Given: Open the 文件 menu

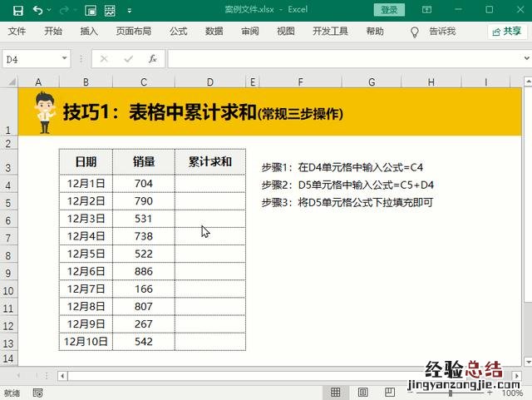Looking at the screenshot, I should click(x=17, y=32).
